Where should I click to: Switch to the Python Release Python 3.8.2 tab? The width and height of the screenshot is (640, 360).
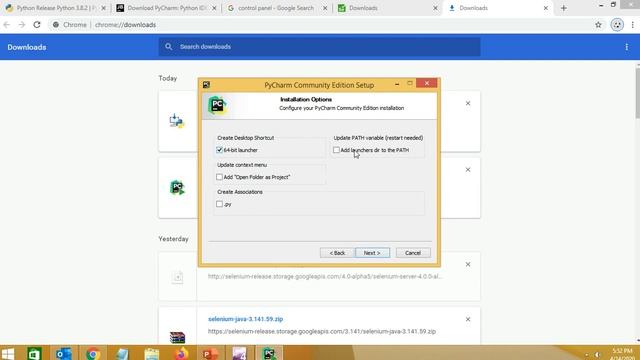[55, 8]
